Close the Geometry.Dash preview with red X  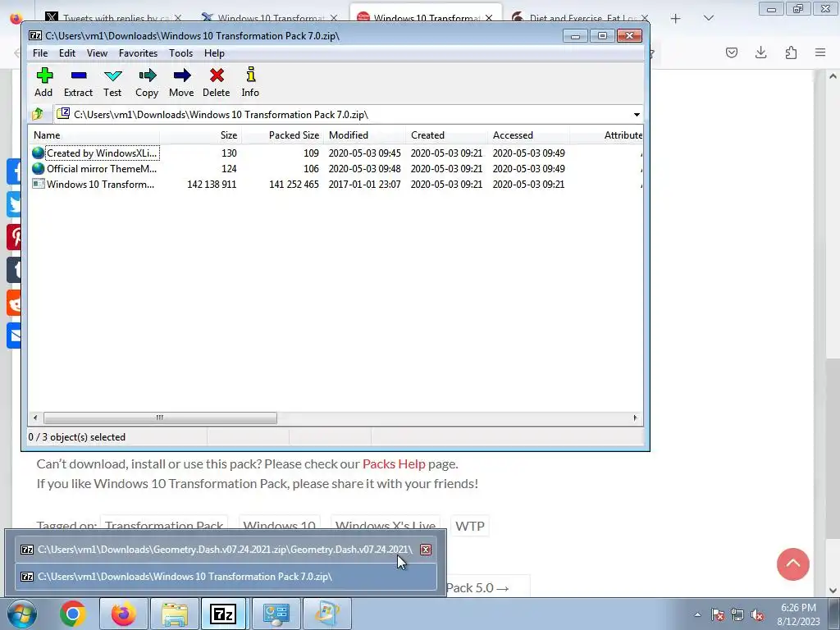[426, 550]
